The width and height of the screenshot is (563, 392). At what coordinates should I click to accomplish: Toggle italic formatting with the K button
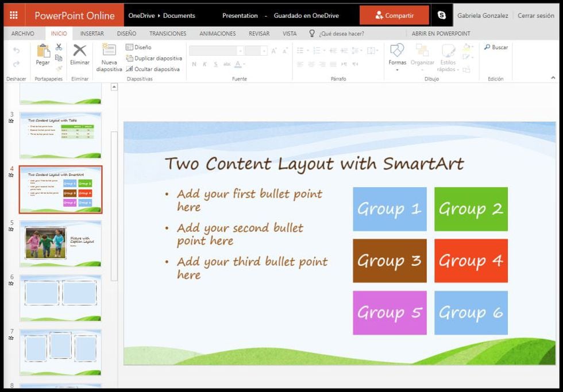point(203,64)
